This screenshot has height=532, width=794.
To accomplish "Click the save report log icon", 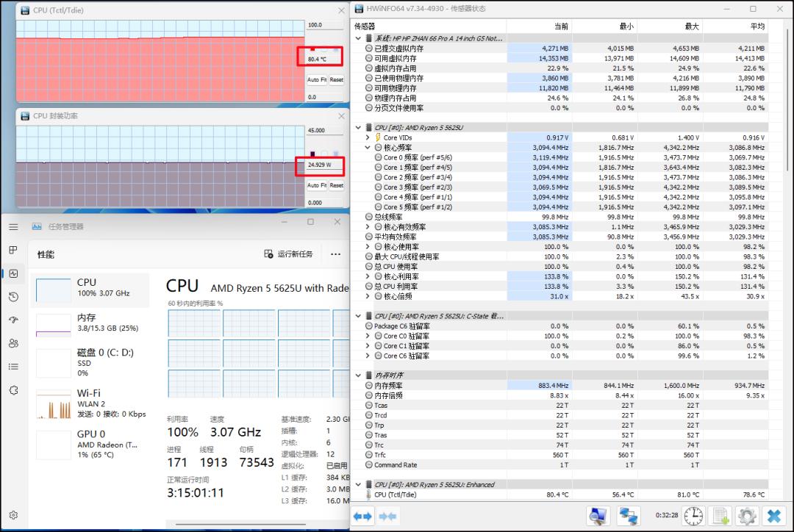I will click(720, 515).
